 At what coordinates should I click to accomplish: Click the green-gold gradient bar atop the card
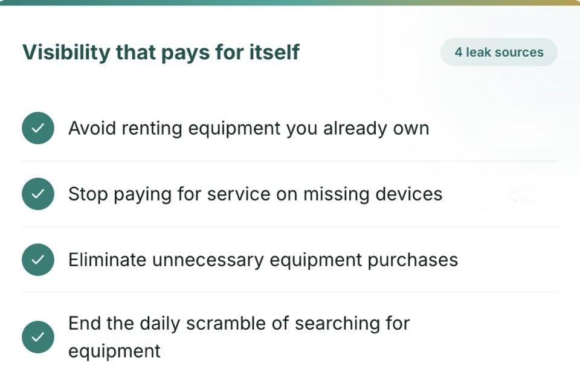pos(290,2)
